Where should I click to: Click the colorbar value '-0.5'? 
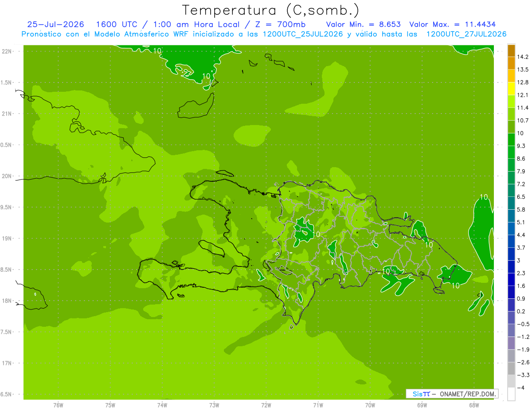coord(522,324)
